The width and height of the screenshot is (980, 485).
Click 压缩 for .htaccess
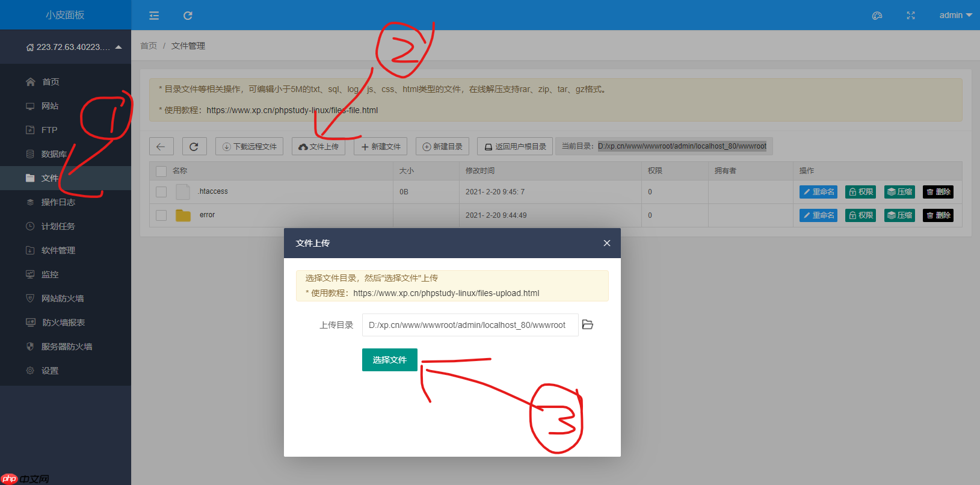(x=899, y=192)
